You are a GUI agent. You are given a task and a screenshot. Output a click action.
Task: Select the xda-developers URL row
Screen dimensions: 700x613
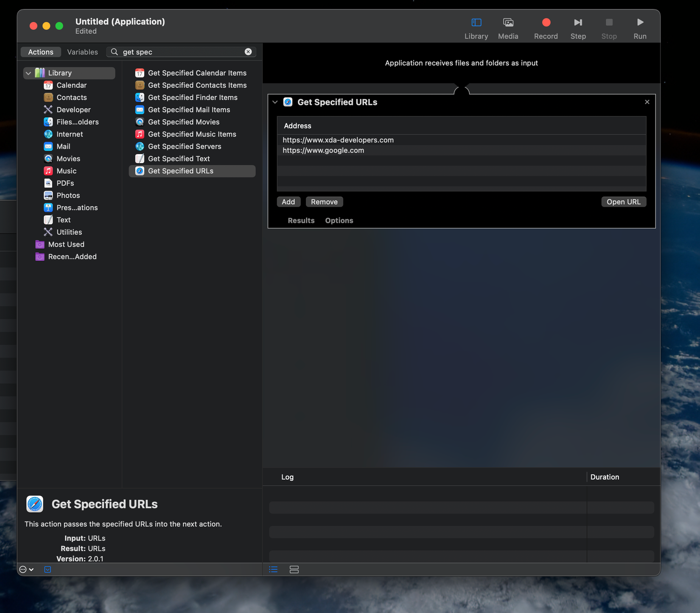tap(462, 140)
